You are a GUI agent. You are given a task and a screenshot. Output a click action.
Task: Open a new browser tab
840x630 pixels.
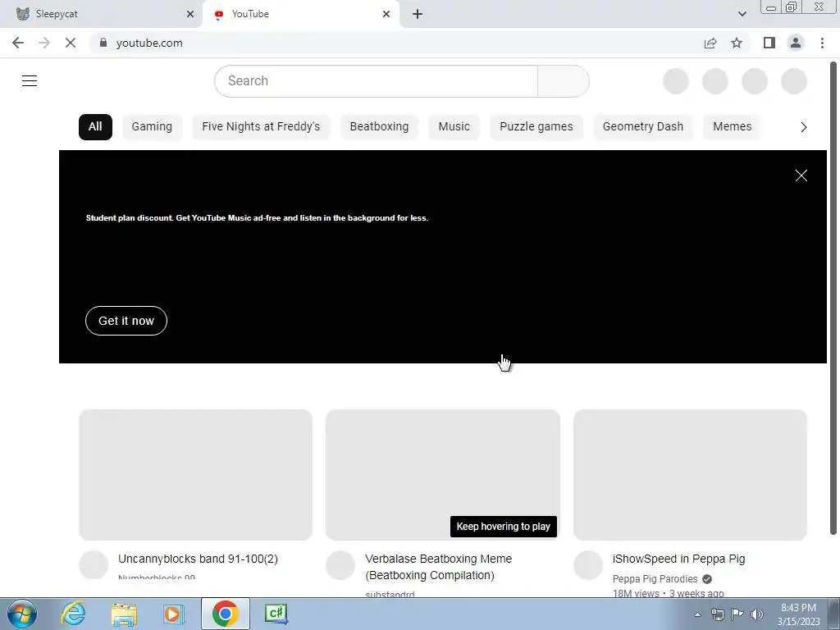tap(418, 14)
